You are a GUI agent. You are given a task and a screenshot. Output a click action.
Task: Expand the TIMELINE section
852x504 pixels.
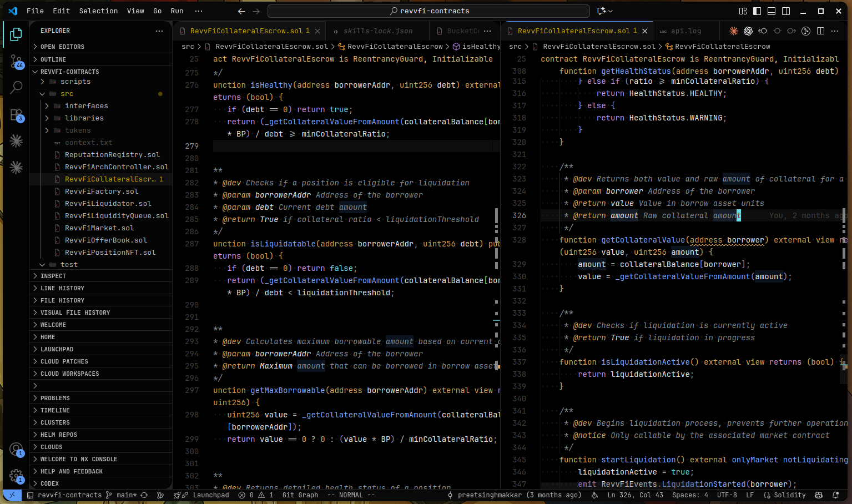[x=101, y=410]
